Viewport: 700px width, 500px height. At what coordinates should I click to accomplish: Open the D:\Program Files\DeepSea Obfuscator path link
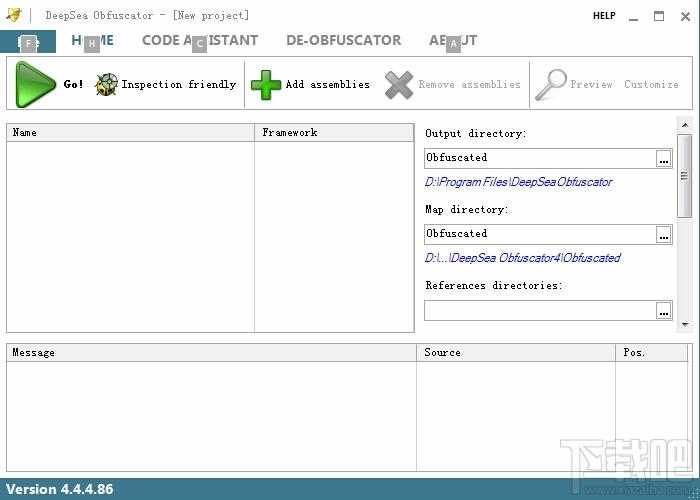coord(518,182)
